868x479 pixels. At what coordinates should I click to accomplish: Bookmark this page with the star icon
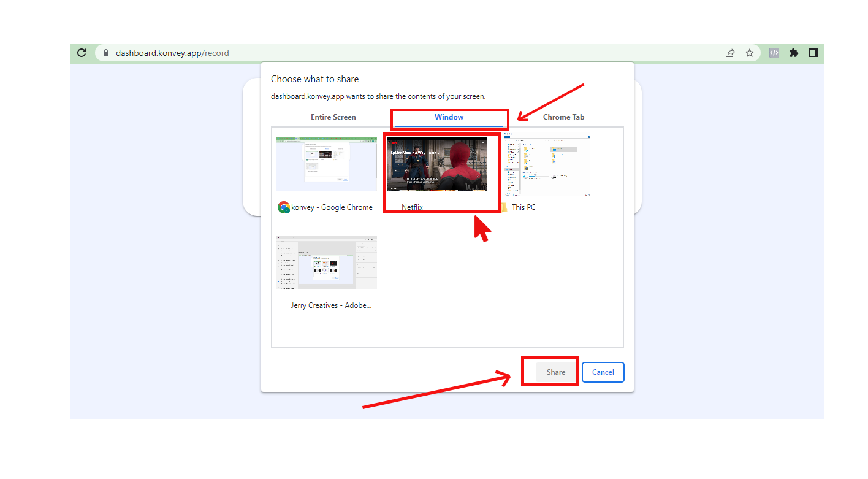[x=750, y=53]
